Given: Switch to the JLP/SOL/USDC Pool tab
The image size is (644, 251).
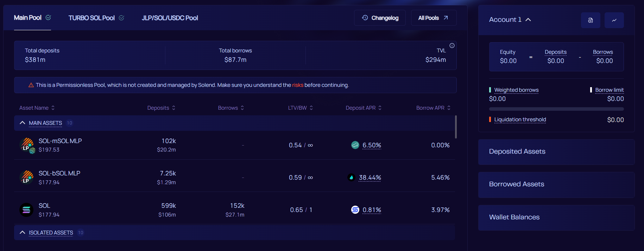Looking at the screenshot, I should (x=170, y=18).
